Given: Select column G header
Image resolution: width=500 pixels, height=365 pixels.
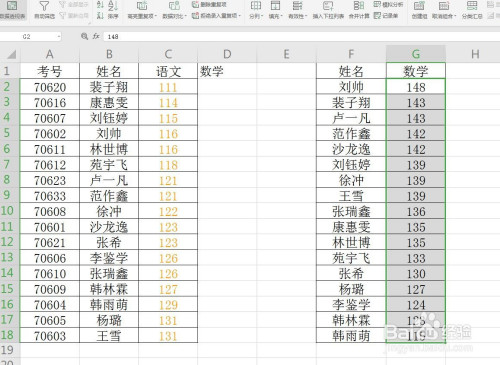Looking at the screenshot, I should 416,54.
